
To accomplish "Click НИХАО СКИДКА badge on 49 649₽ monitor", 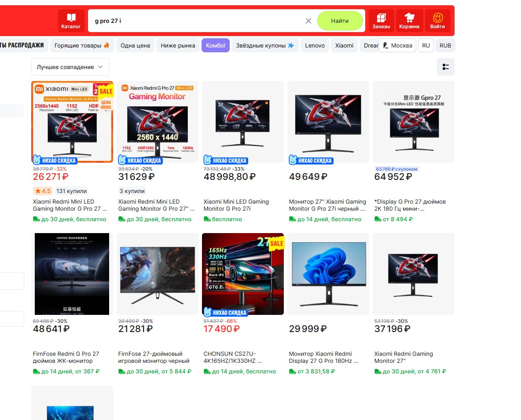I will (311, 160).
